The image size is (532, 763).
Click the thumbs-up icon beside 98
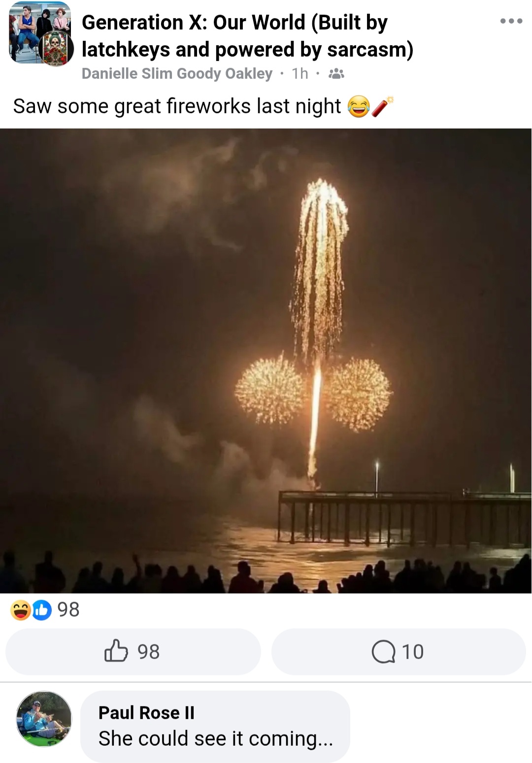click(116, 651)
